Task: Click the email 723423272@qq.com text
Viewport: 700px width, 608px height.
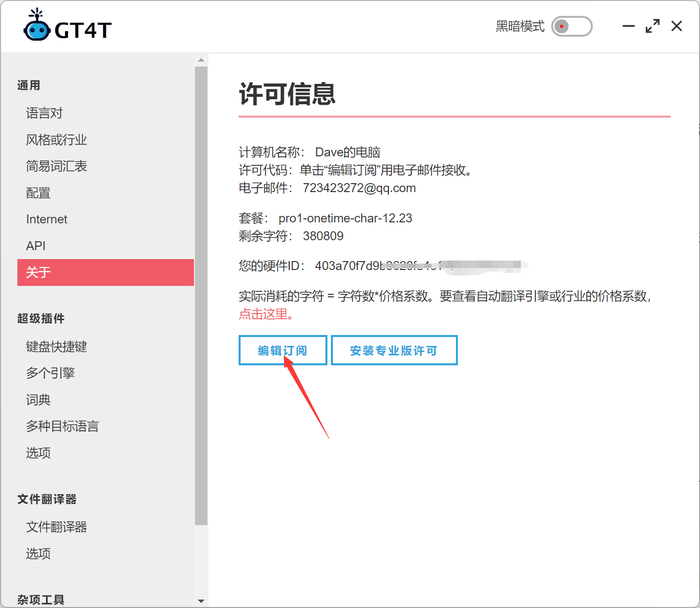Action: [x=359, y=188]
